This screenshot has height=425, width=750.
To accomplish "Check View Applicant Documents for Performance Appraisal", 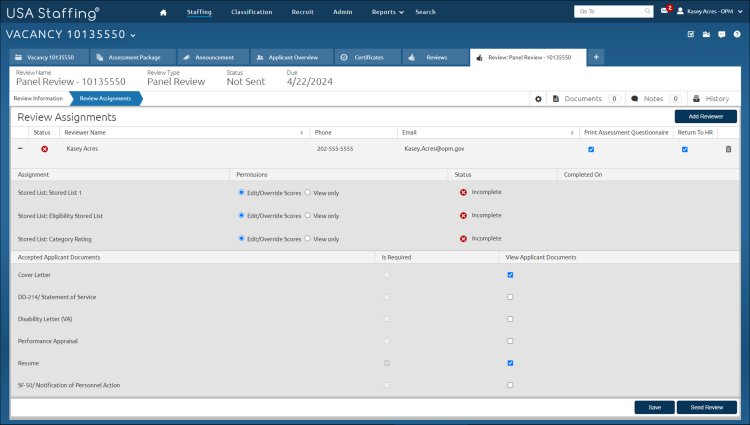I will point(510,341).
